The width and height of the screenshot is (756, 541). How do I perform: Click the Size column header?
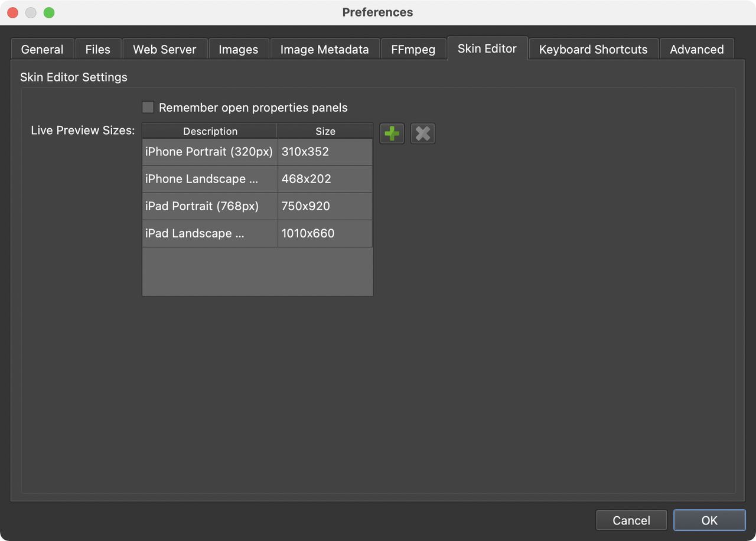click(x=325, y=131)
